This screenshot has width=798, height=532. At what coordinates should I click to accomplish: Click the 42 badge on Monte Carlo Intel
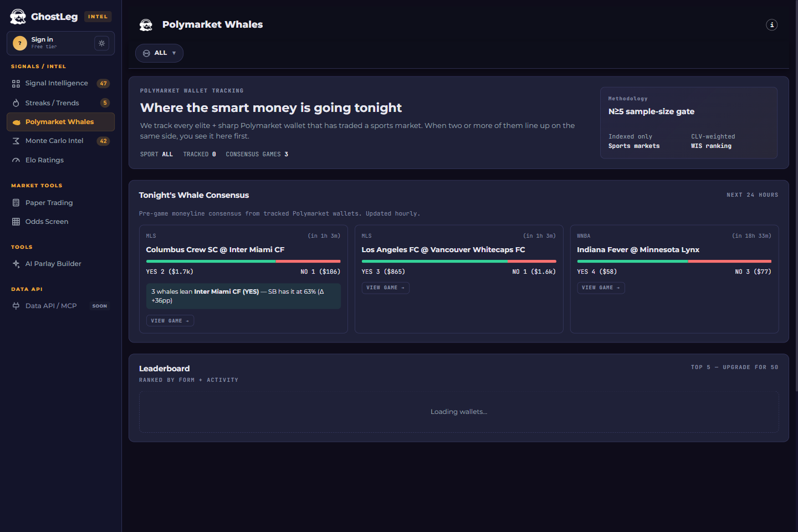[x=104, y=141]
